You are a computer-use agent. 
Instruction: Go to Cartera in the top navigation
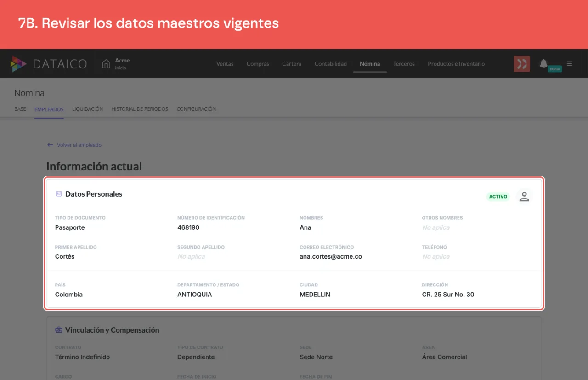tap(292, 64)
